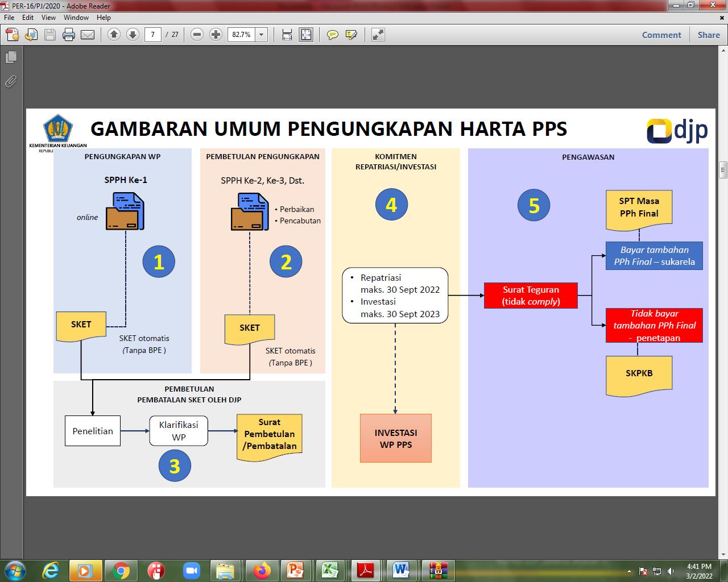728x582 pixels.
Task: Go to previous page with up arrow
Action: click(114, 35)
